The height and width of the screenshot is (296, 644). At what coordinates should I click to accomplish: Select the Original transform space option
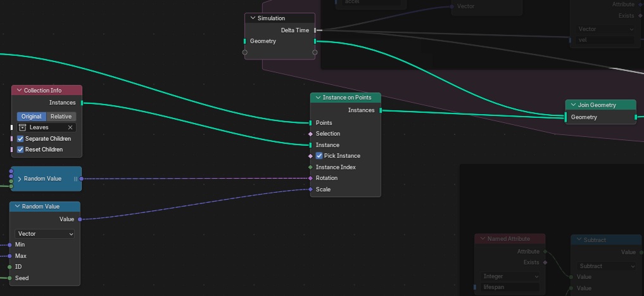click(32, 117)
